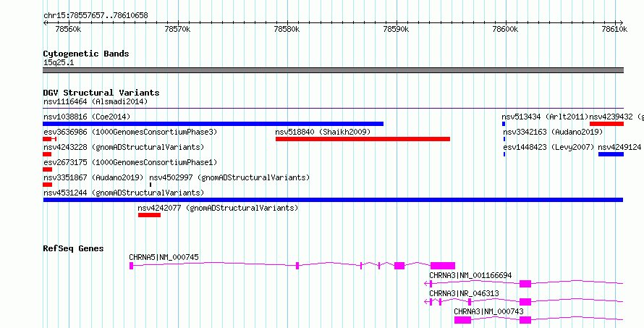
Task: Click the first small exon of CHRNA5
Action: pyautogui.click(x=132, y=266)
